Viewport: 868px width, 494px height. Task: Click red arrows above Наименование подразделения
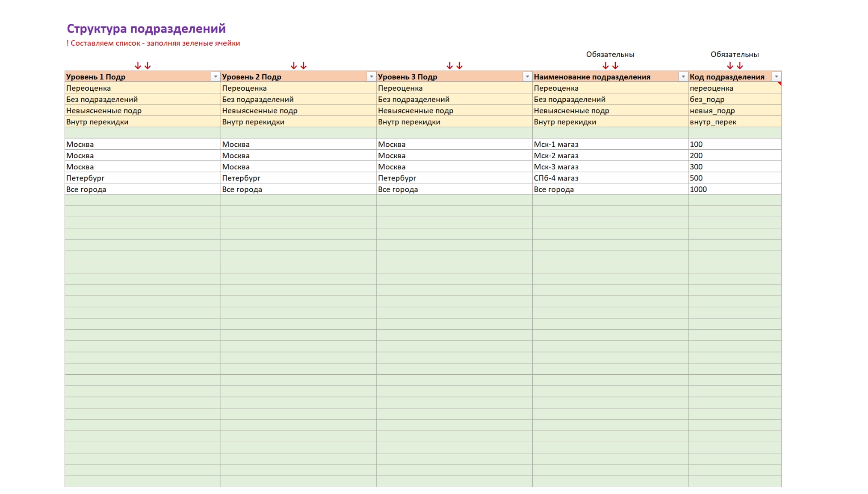(610, 66)
